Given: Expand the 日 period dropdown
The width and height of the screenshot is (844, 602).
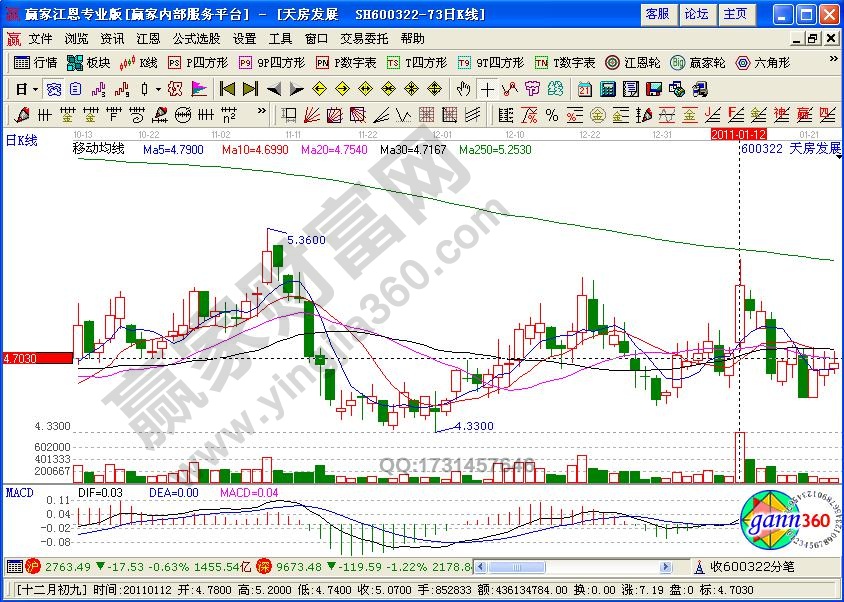Looking at the screenshot, I should coord(25,89).
